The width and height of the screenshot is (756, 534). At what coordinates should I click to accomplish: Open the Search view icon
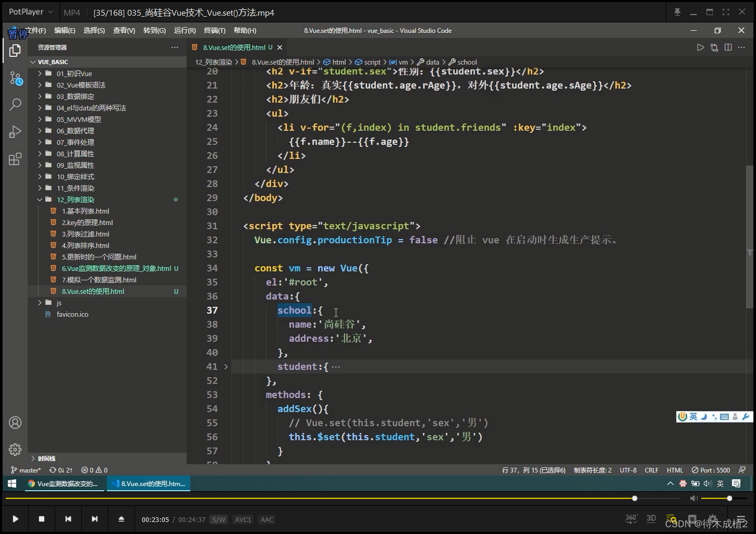coord(15,104)
